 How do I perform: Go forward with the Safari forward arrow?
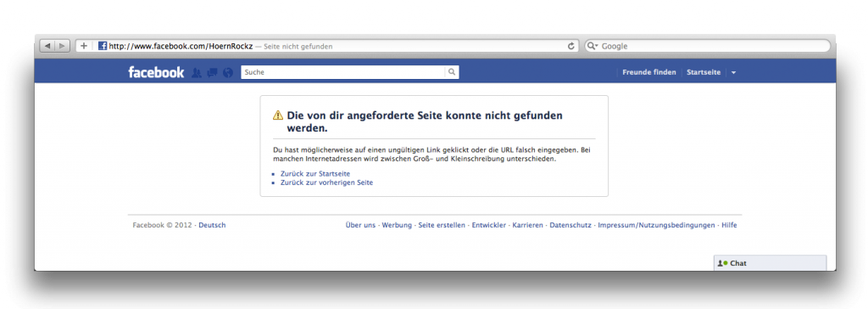point(63,46)
